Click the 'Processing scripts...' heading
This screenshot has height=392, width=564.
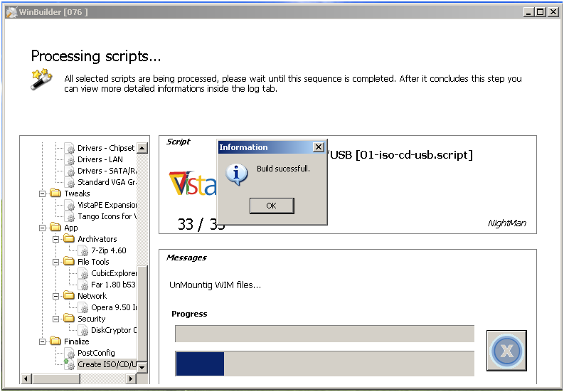(x=96, y=56)
